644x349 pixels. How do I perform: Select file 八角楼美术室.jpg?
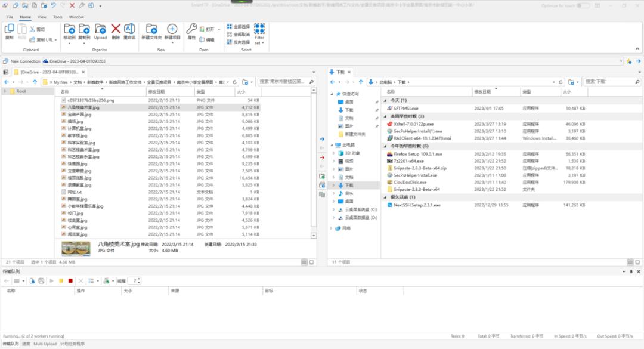83,107
